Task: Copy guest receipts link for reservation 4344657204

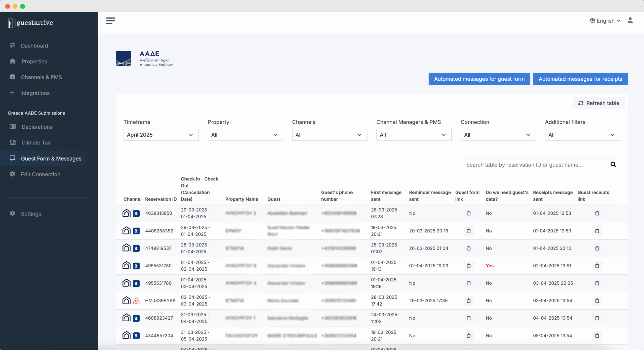Action: tap(597, 336)
